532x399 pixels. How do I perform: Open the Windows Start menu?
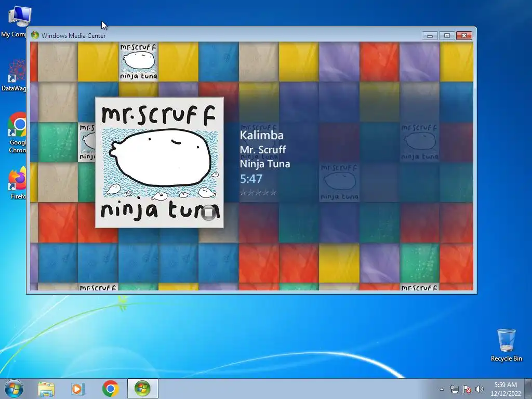(x=14, y=389)
